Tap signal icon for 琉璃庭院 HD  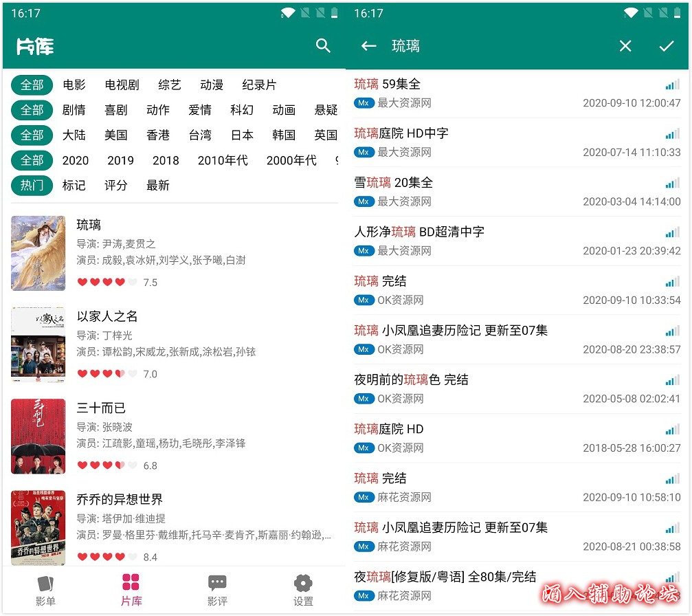pos(673,430)
